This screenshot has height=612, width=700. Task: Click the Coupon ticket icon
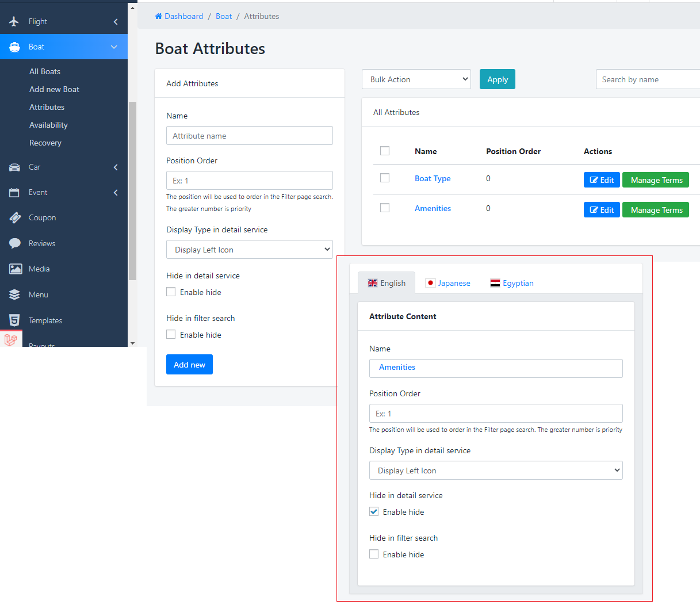tap(15, 218)
